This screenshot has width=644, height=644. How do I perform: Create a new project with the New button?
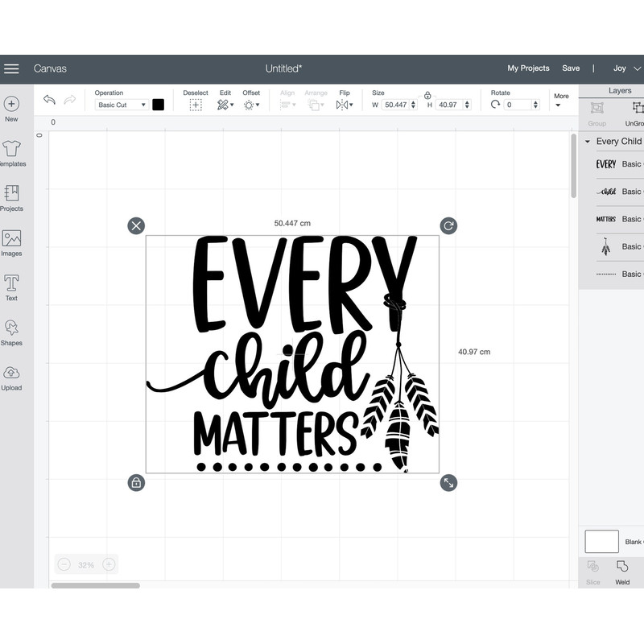pyautogui.click(x=11, y=107)
